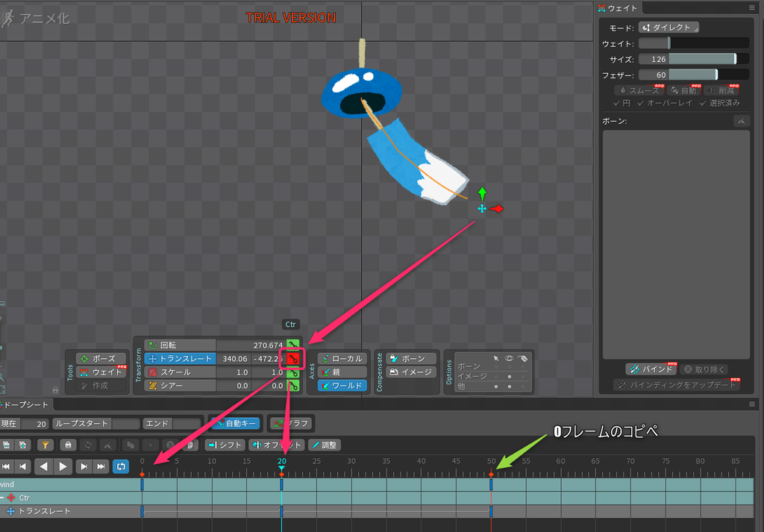Viewport: 764px width, 532px height.
Task: Click バインディングをアップデート button
Action: tap(677, 385)
